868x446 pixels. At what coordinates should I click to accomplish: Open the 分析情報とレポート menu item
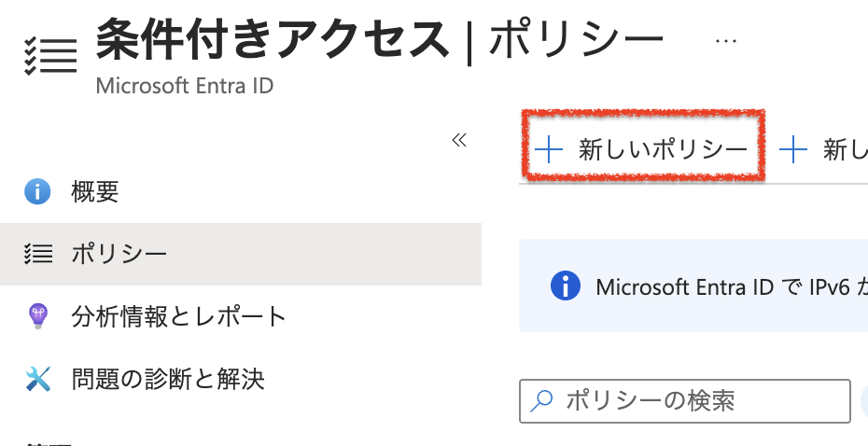178,316
